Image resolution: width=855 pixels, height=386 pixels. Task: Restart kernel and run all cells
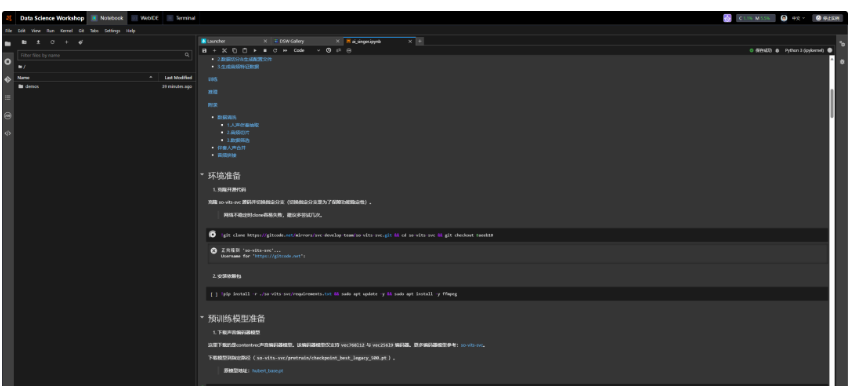tap(285, 50)
